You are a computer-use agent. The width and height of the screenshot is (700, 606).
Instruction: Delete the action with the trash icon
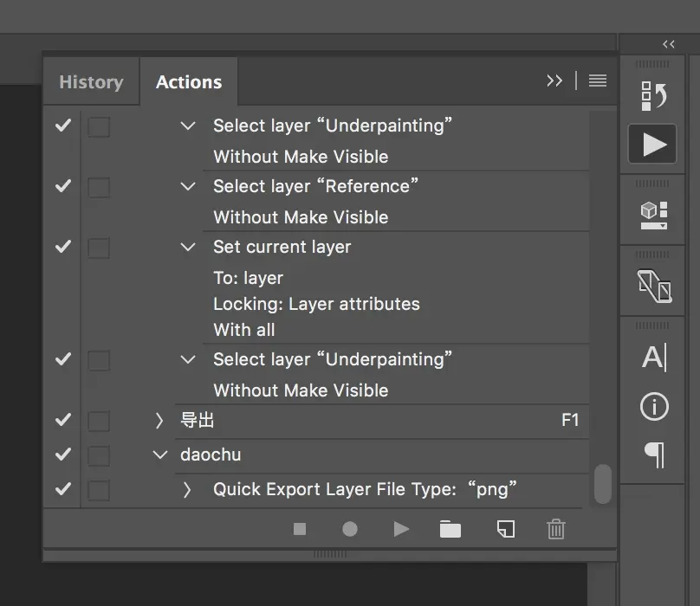(x=556, y=529)
